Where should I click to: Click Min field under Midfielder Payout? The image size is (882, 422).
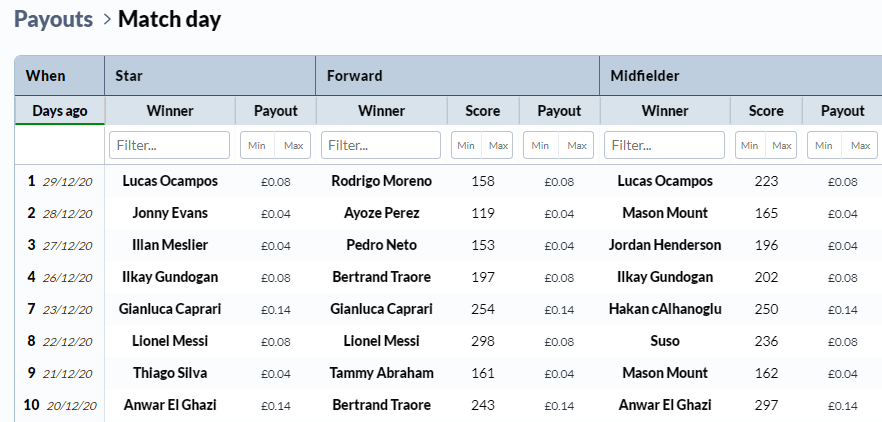[x=824, y=145]
